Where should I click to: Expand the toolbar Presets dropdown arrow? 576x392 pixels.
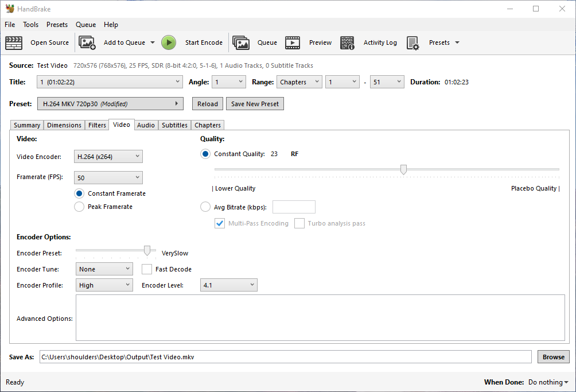(x=457, y=42)
